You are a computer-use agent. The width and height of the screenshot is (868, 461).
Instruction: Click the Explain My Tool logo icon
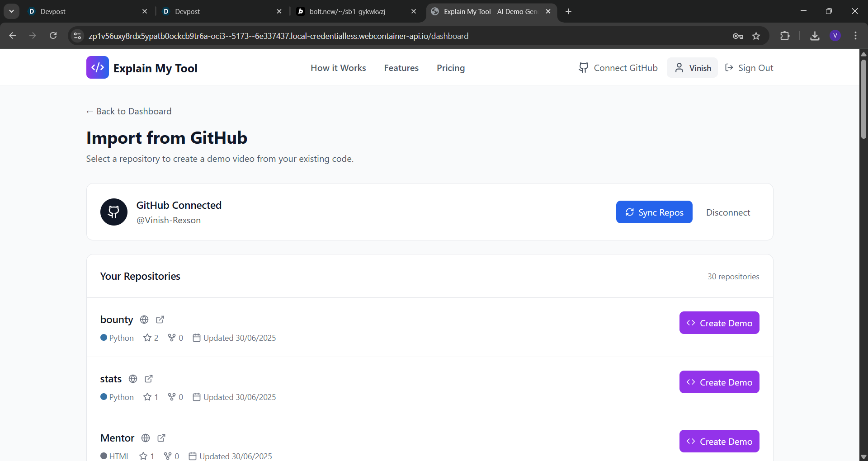pos(98,67)
